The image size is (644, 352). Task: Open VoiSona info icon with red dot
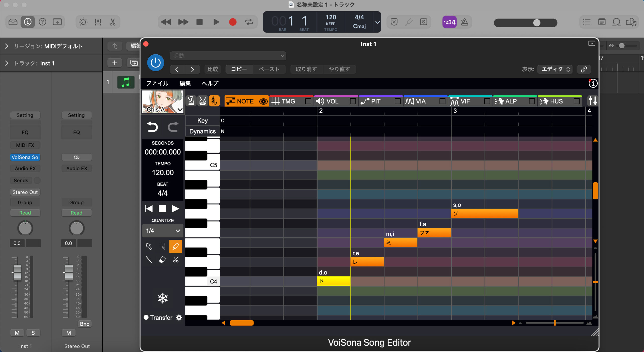coord(593,83)
